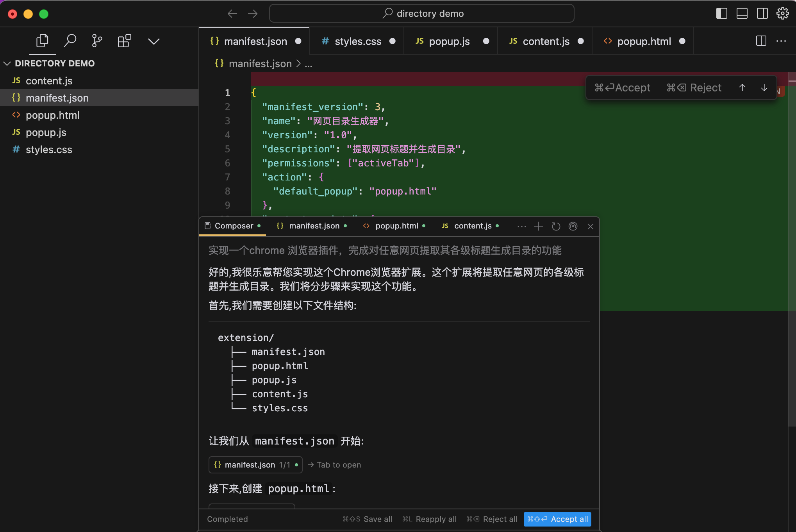Viewport: 796px width, 532px height.
Task: Jump to next diff with down arrow
Action: tap(764, 87)
